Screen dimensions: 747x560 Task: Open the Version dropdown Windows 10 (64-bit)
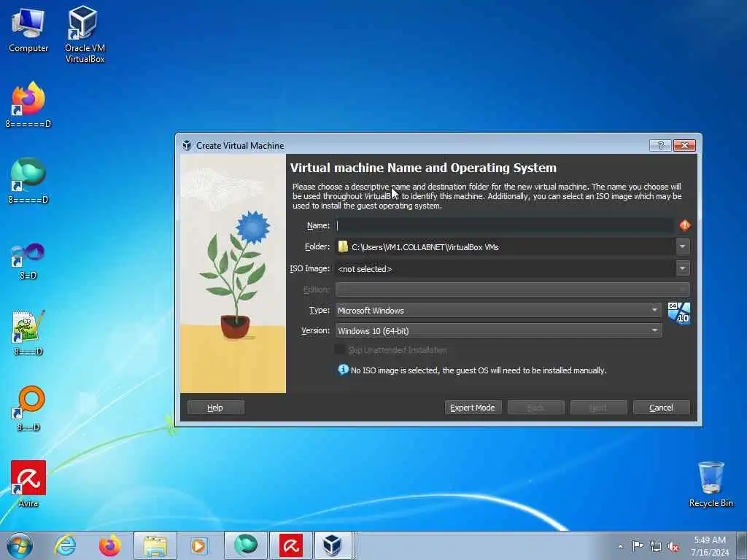pyautogui.click(x=498, y=330)
